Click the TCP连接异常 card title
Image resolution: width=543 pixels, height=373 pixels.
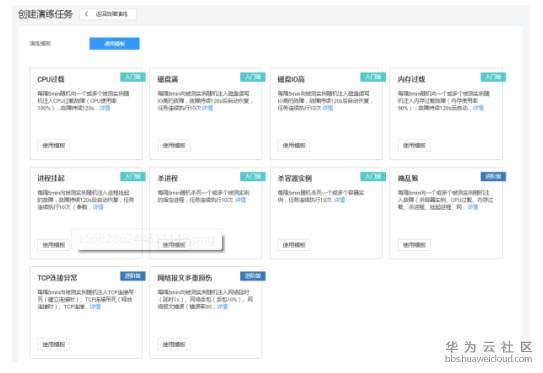click(57, 278)
